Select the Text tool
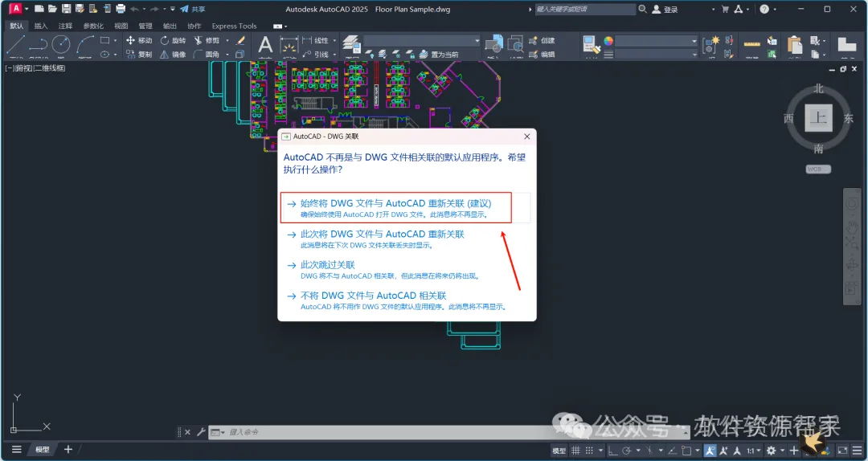The height and width of the screenshot is (461, 868). 266,46
